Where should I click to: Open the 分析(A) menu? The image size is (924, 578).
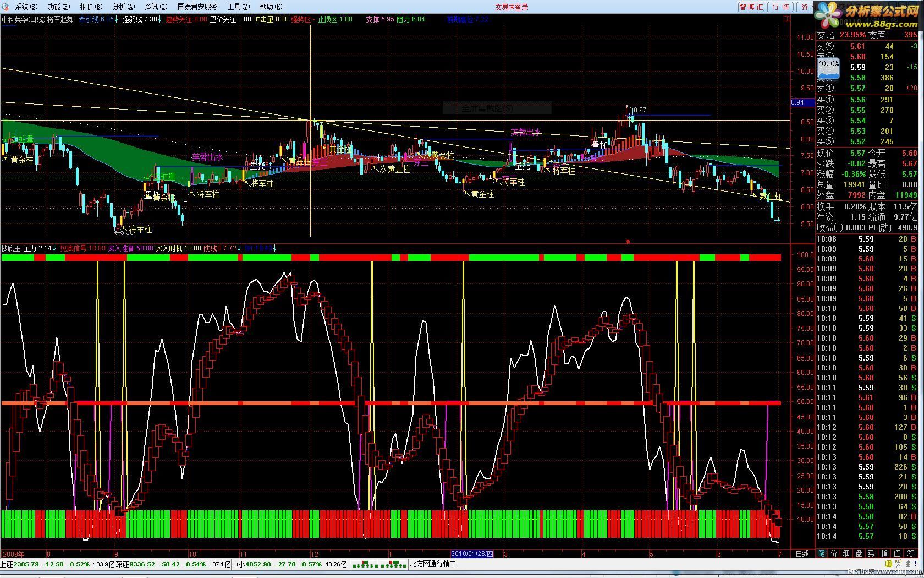pos(123,7)
